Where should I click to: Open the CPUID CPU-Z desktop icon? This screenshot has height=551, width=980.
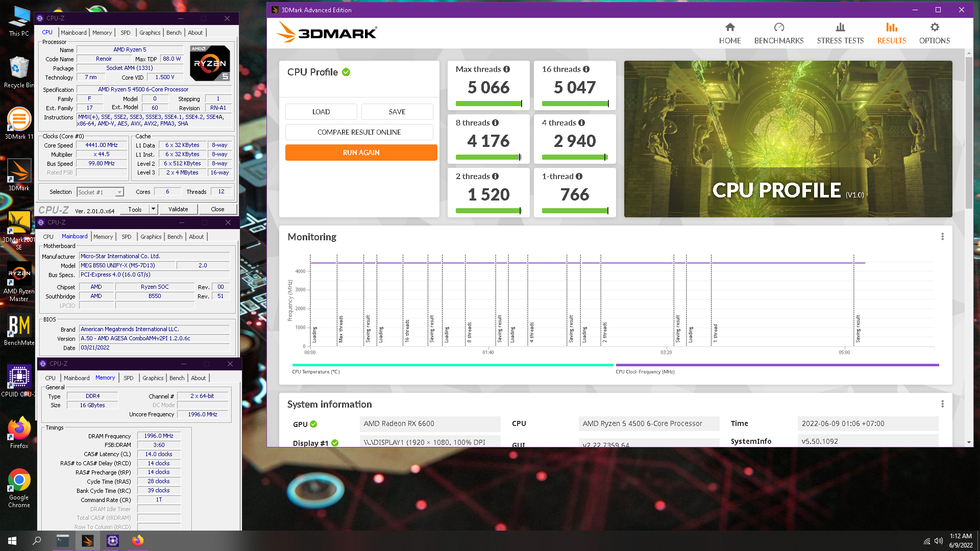(x=19, y=382)
